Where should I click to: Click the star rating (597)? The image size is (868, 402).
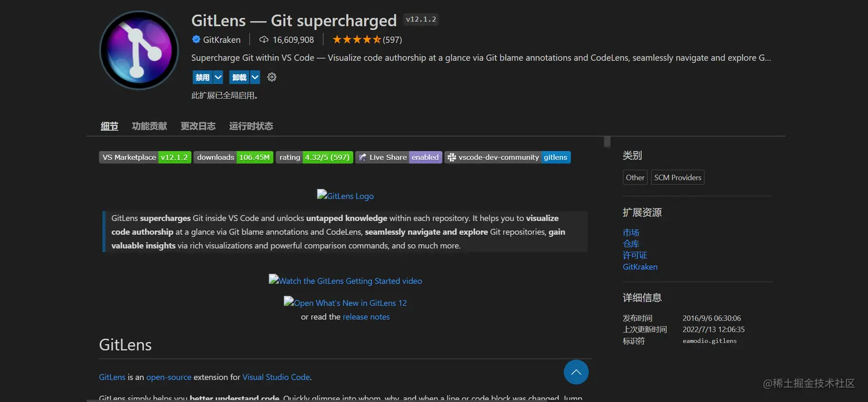click(x=367, y=40)
